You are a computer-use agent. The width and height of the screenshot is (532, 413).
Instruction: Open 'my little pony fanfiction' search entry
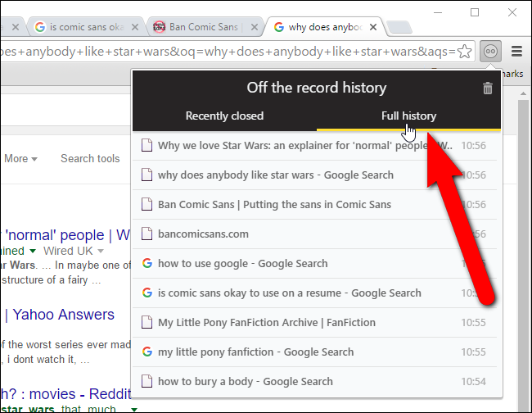(314, 352)
